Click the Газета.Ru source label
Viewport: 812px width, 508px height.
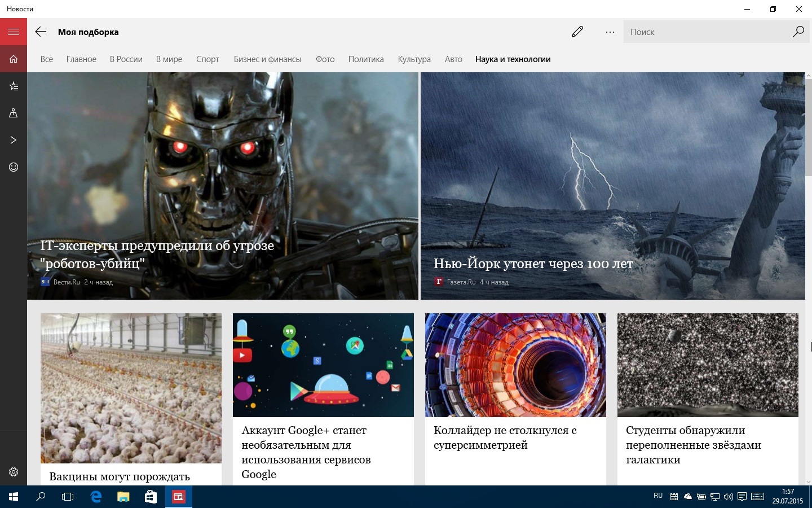[461, 282]
